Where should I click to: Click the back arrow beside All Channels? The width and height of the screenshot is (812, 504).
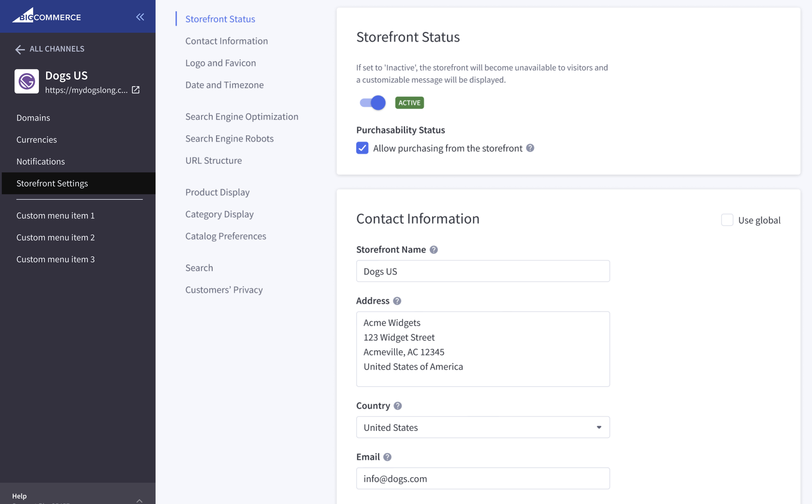click(x=20, y=49)
